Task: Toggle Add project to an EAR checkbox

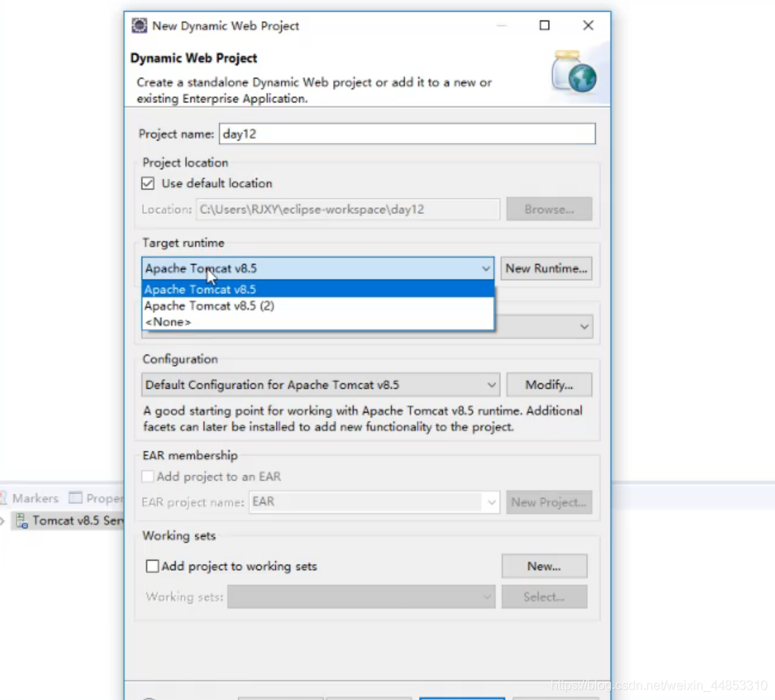Action: (x=148, y=476)
